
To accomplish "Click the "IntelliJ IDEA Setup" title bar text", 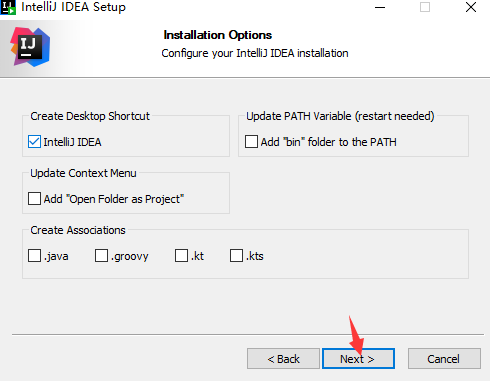I will coord(73,7).
